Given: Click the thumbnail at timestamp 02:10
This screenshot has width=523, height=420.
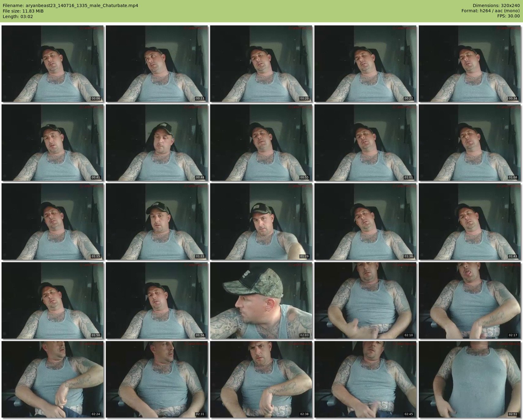Looking at the screenshot, I should 365,300.
